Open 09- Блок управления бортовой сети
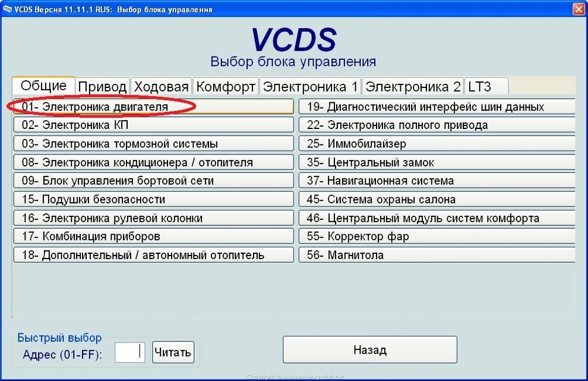Screen dimensions: 588x381 [153, 181]
